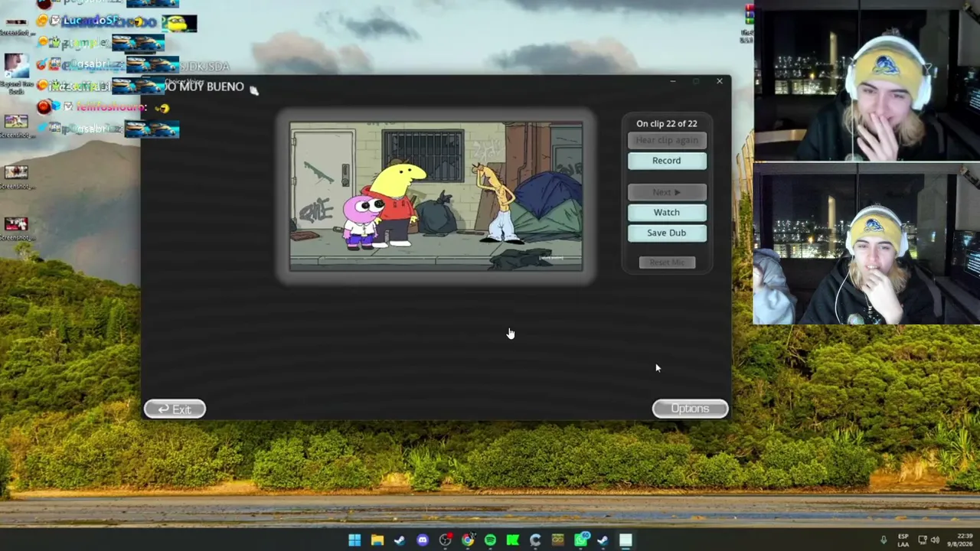
Task: Open the volume tray icon
Action: tap(935, 540)
